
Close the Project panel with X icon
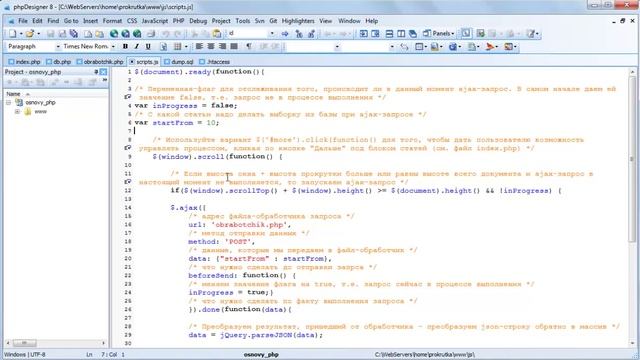coord(104,72)
